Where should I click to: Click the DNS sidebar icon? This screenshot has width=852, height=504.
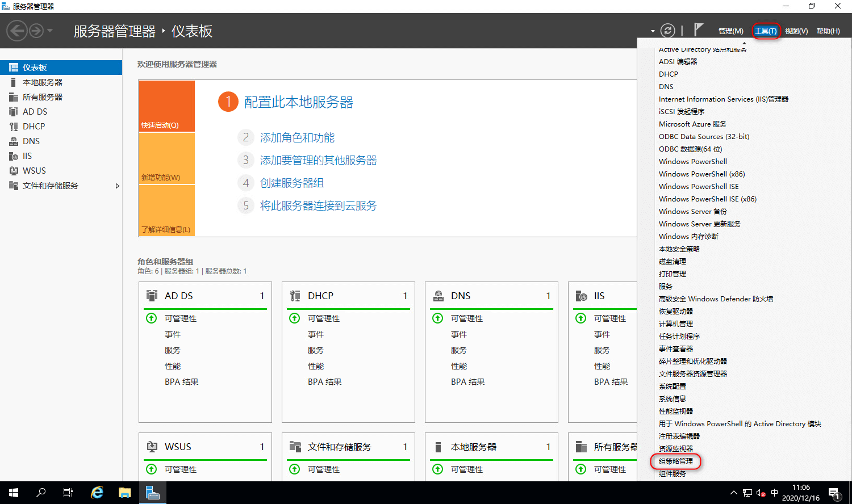tap(14, 141)
